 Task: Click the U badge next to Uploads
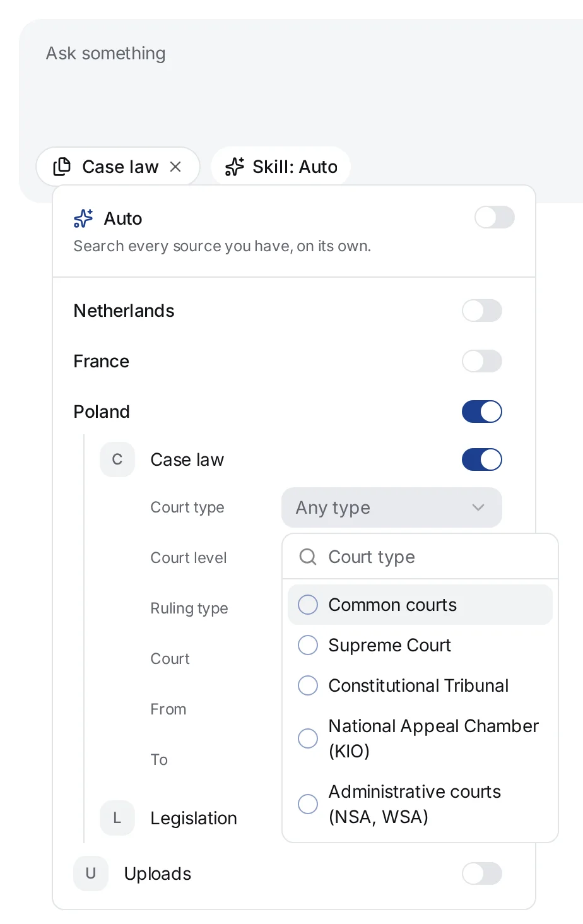click(91, 874)
